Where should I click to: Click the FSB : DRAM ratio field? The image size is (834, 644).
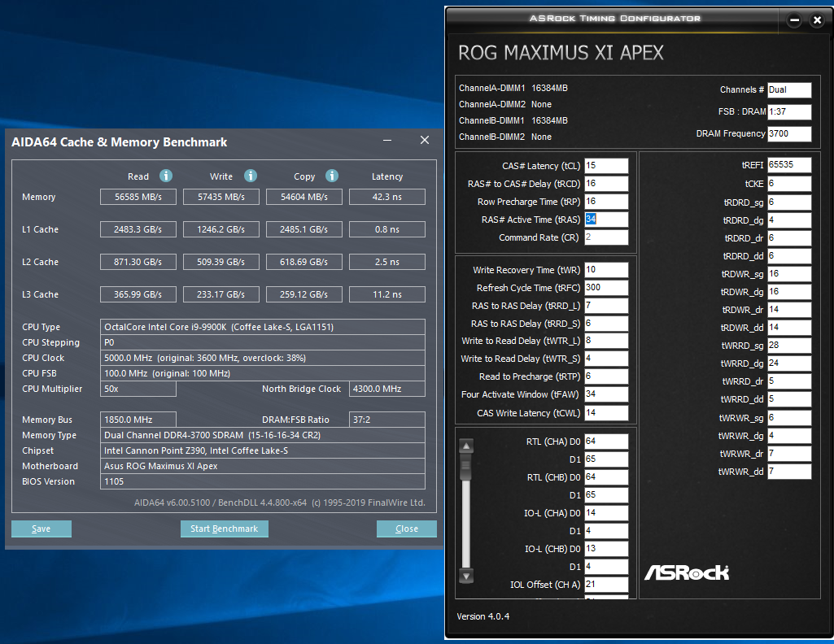789,111
